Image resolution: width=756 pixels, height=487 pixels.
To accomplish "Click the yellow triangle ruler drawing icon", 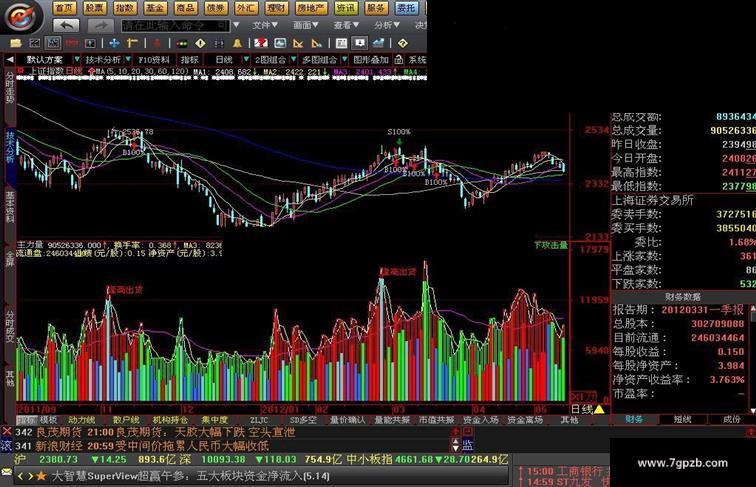I will tap(298, 43).
